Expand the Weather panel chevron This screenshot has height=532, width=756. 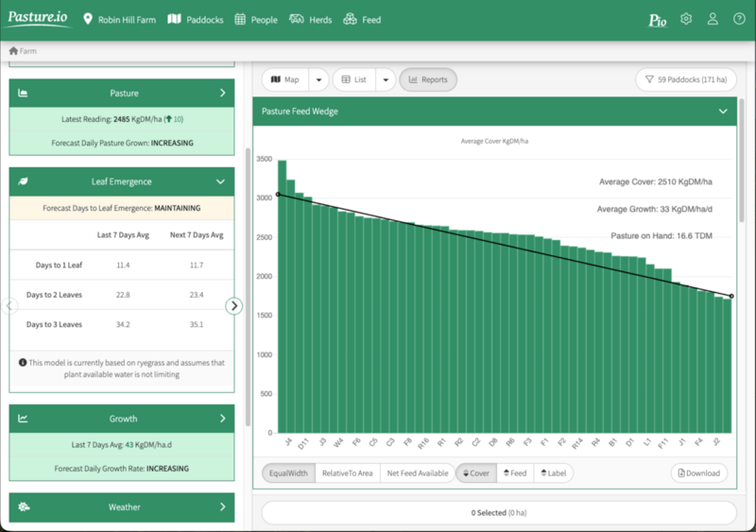pos(222,506)
